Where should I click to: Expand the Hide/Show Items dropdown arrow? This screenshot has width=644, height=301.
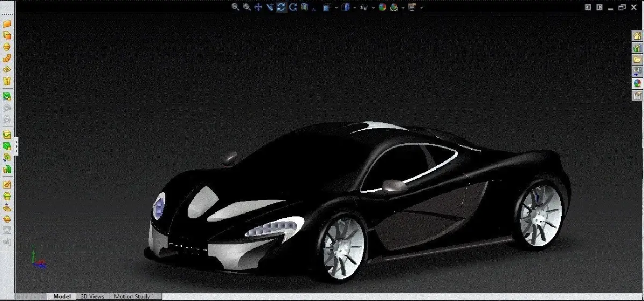tap(373, 8)
